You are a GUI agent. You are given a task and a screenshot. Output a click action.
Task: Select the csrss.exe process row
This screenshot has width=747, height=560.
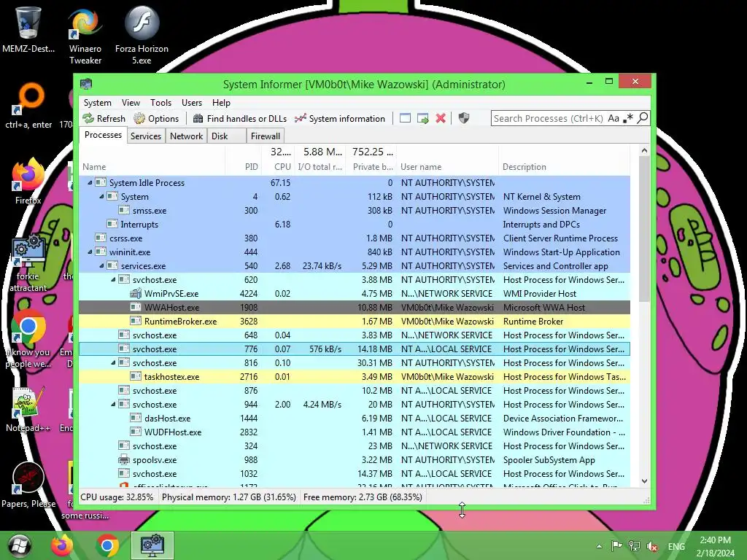[355, 238]
